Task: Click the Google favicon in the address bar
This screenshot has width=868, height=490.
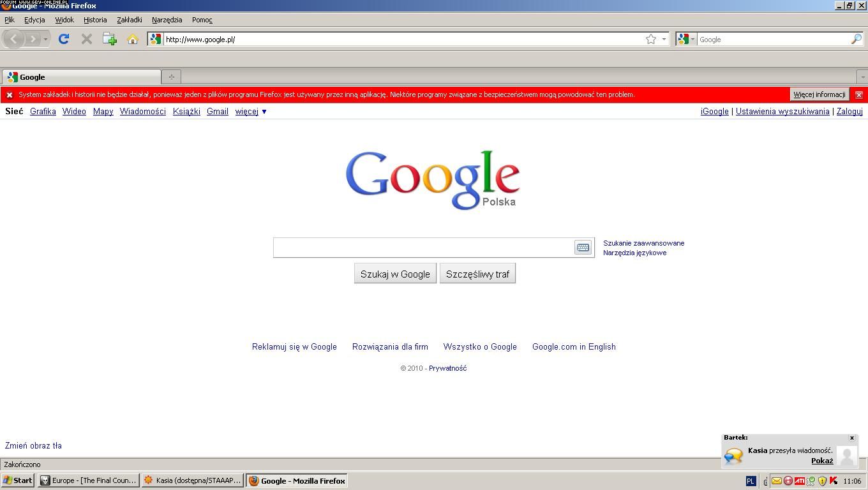Action: click(156, 39)
